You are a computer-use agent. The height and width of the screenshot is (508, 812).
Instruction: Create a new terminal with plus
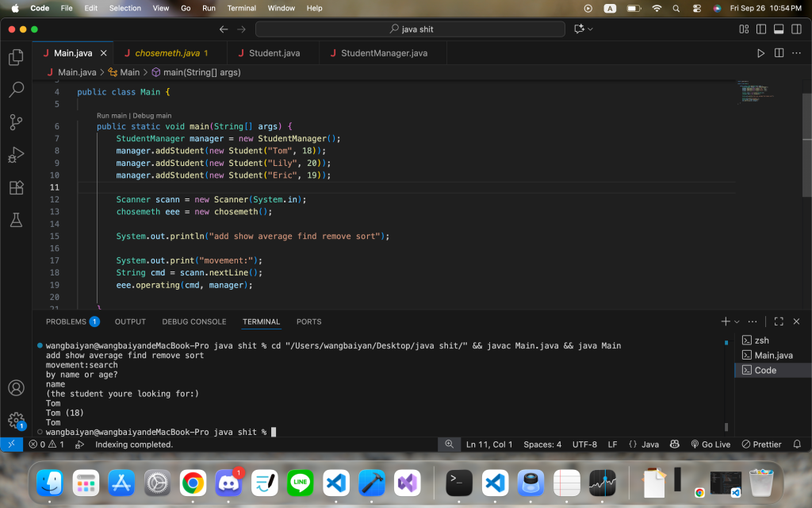pos(726,321)
